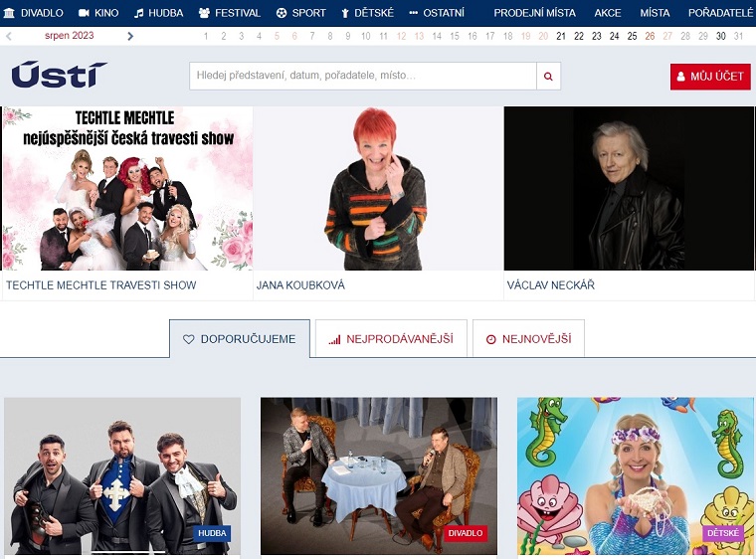Open MŮJ ÚČET account button
This screenshot has width=756, height=559.
[x=710, y=77]
